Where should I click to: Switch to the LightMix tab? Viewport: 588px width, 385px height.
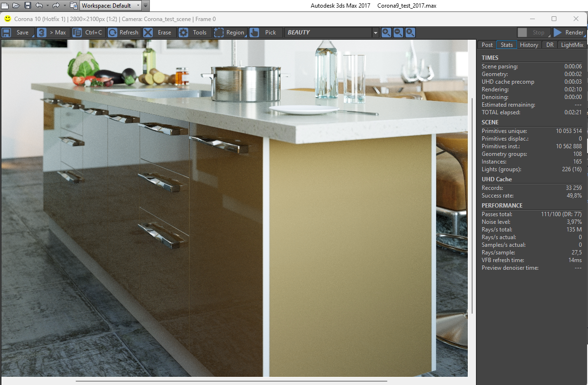572,44
